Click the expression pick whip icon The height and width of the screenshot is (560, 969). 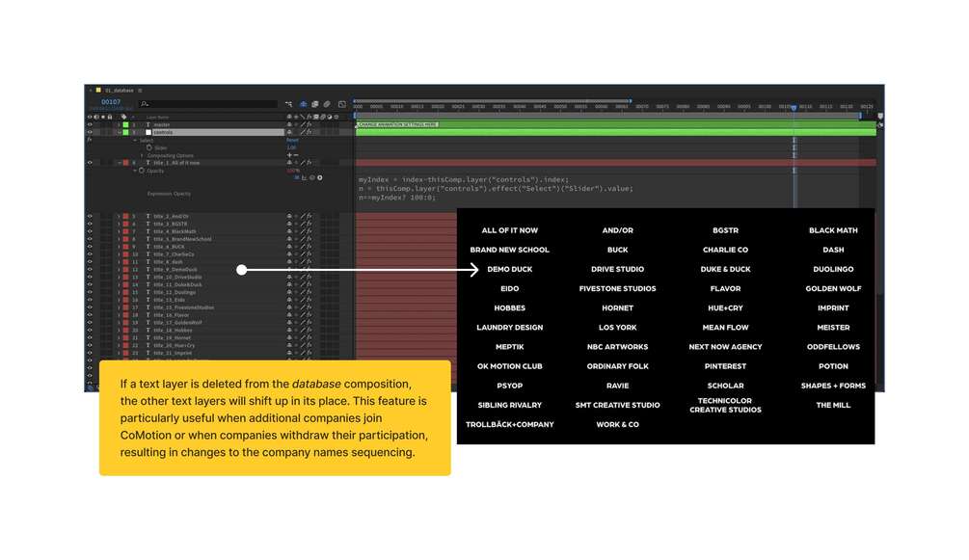tap(312, 178)
